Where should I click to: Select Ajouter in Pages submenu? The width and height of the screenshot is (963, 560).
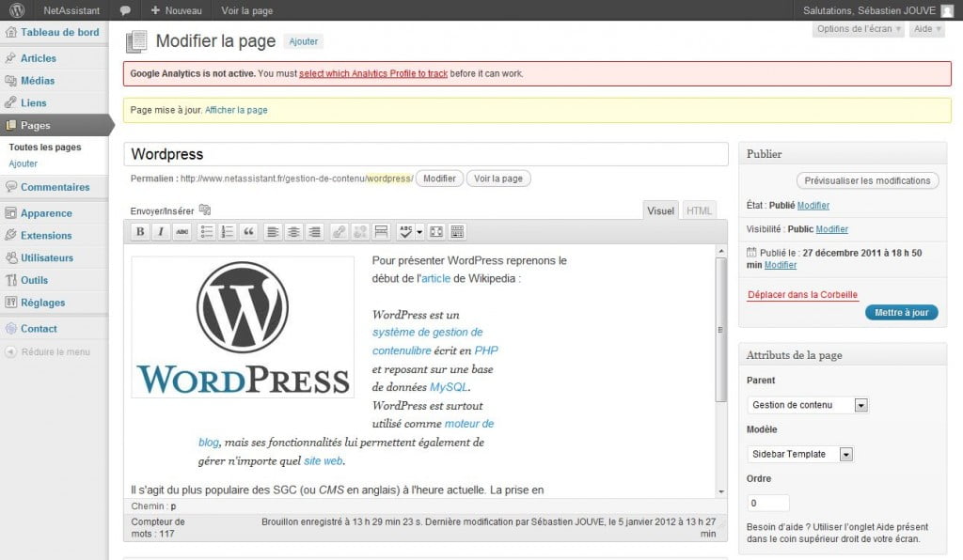point(23,163)
